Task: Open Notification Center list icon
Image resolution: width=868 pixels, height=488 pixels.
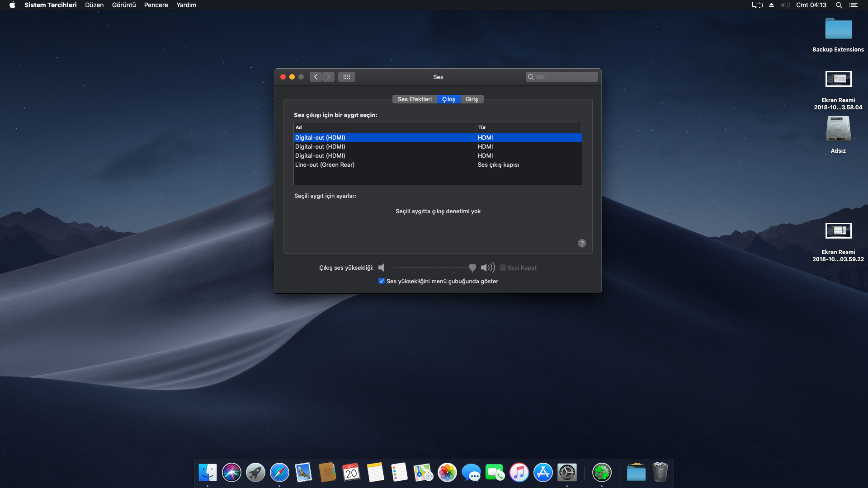Action: tap(853, 5)
